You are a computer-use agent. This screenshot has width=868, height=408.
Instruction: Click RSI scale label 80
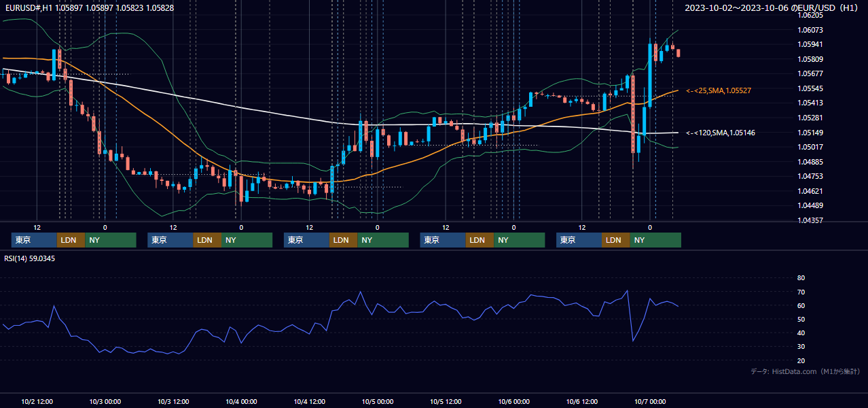coord(801,278)
